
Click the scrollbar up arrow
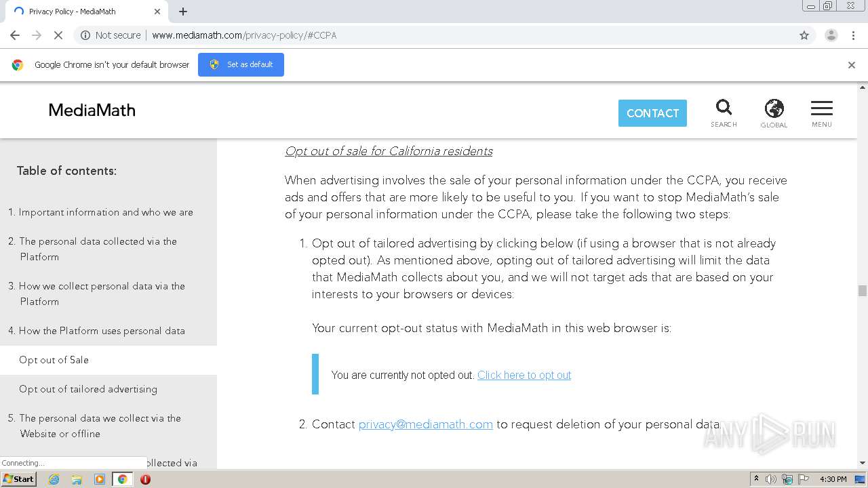(x=863, y=87)
